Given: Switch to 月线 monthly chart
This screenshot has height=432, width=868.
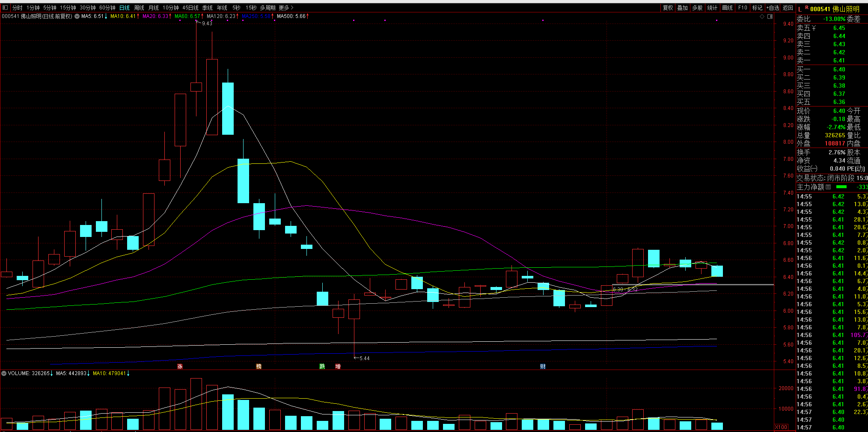Looking at the screenshot, I should point(154,8).
